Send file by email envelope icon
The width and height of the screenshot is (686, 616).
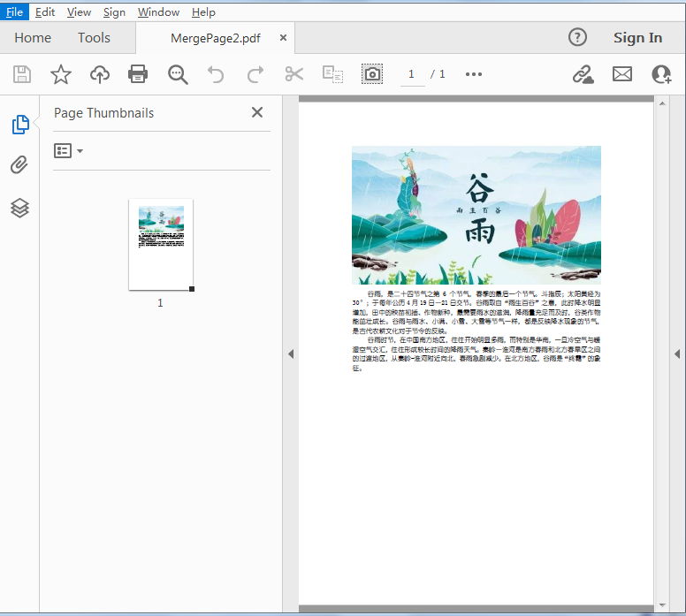click(622, 74)
